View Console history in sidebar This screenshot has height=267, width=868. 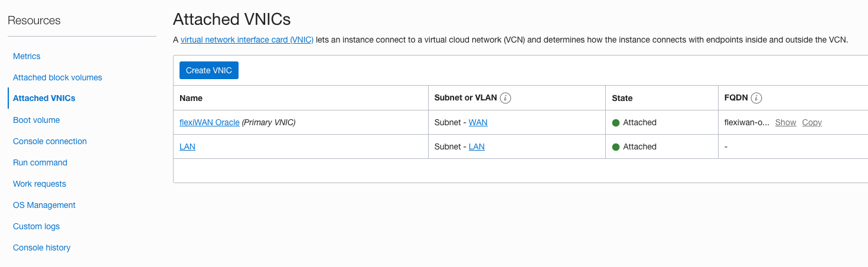click(x=42, y=248)
